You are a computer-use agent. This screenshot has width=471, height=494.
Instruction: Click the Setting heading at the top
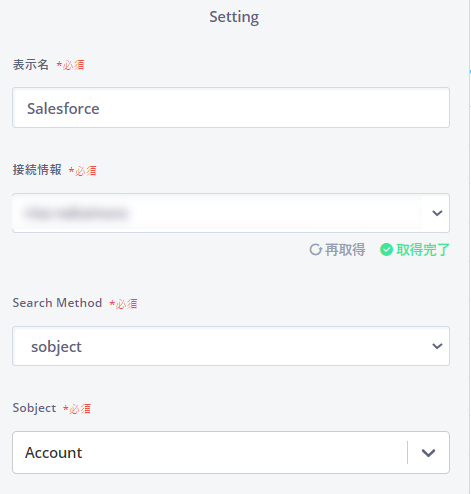234,17
